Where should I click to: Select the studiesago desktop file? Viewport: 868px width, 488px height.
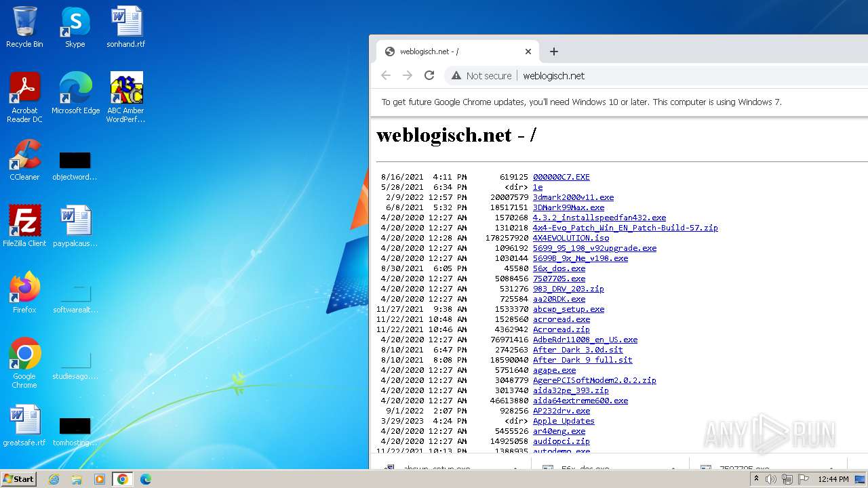pos(75,366)
